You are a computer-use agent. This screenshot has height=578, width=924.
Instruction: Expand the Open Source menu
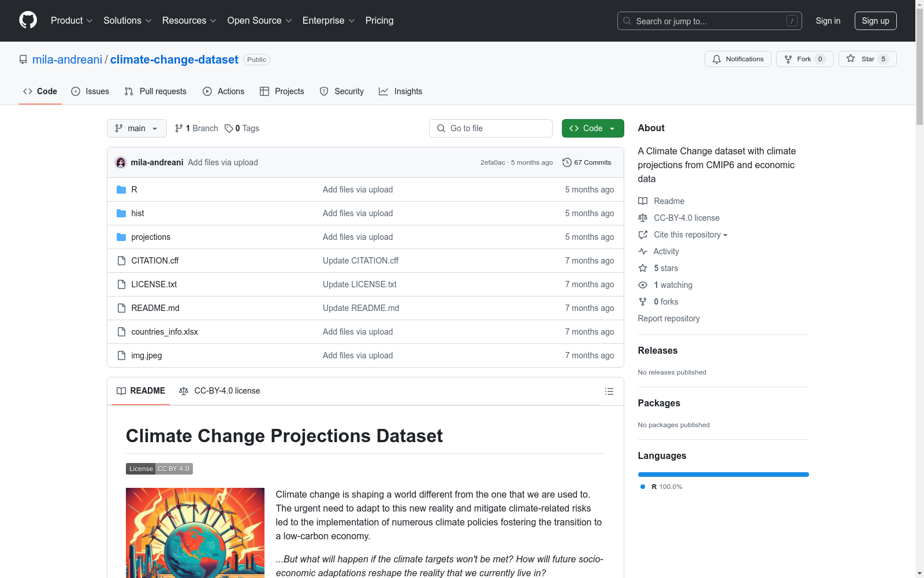[260, 21]
